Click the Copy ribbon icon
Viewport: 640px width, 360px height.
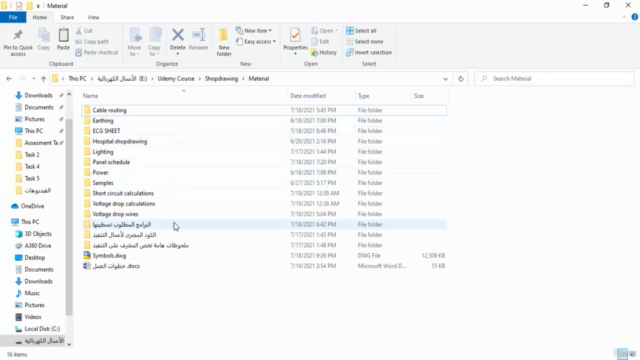(44, 36)
